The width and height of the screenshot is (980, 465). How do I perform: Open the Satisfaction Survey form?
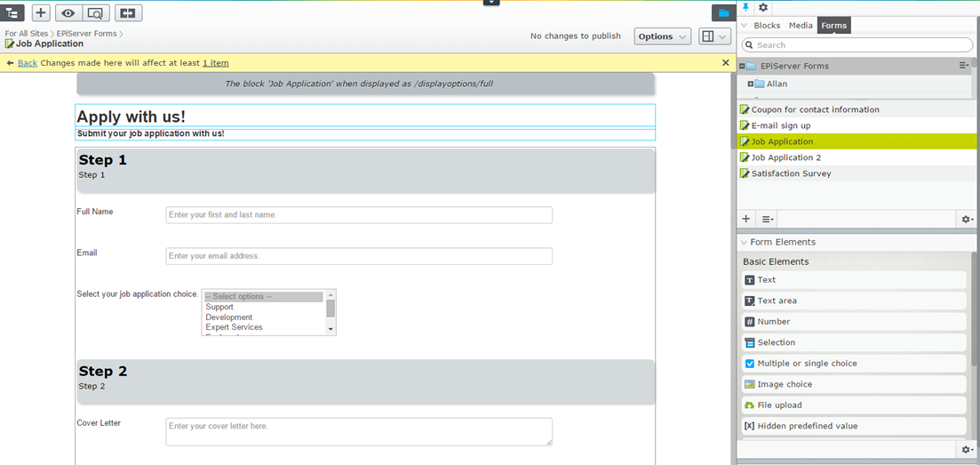coord(791,173)
